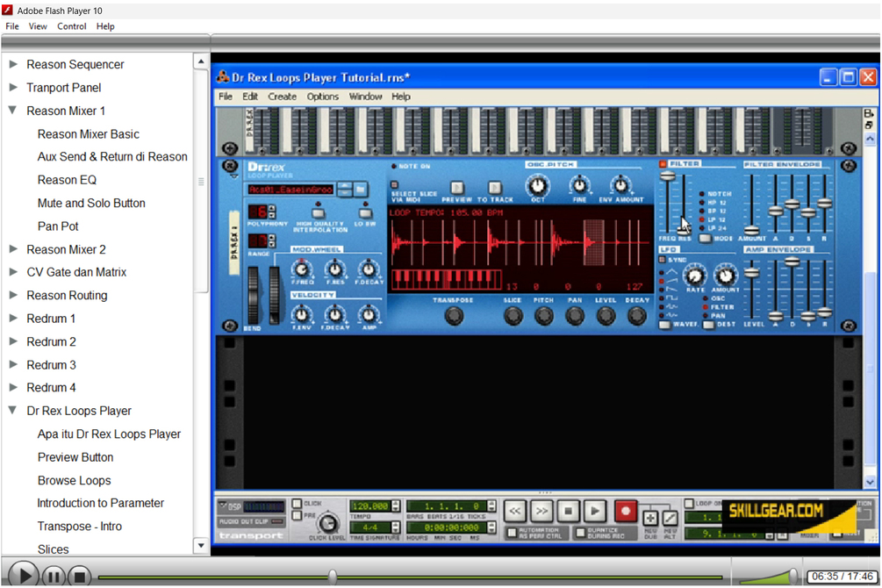Toggle the Lo BW button
Screen dimensions: 882x588
click(x=366, y=213)
